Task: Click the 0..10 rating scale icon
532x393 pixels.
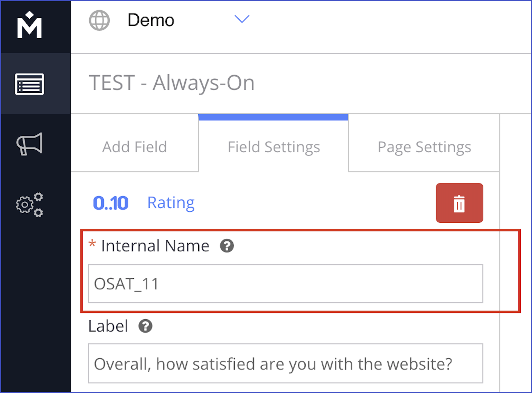Action: tap(111, 203)
